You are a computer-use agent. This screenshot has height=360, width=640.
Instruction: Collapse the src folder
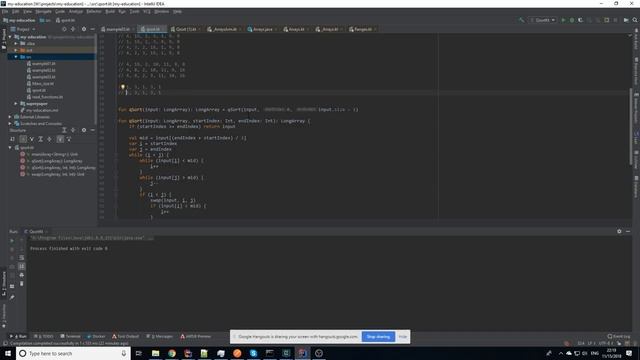(16, 57)
